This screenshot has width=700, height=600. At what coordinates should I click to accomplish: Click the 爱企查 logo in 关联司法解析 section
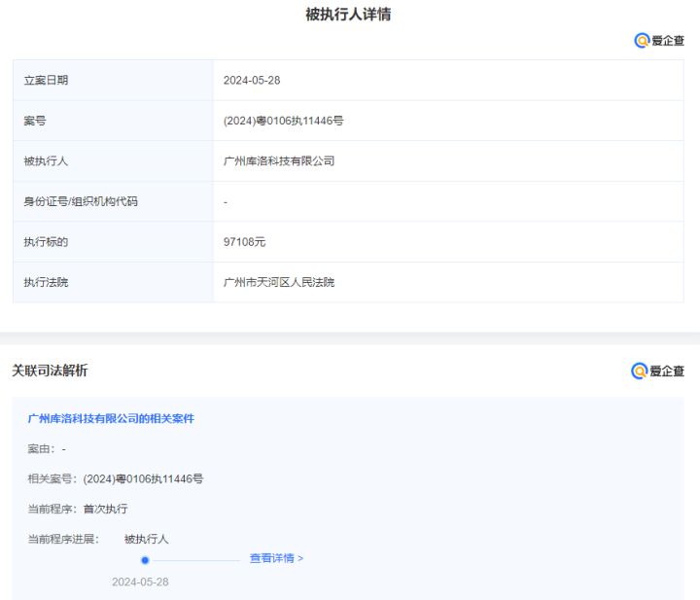(658, 371)
